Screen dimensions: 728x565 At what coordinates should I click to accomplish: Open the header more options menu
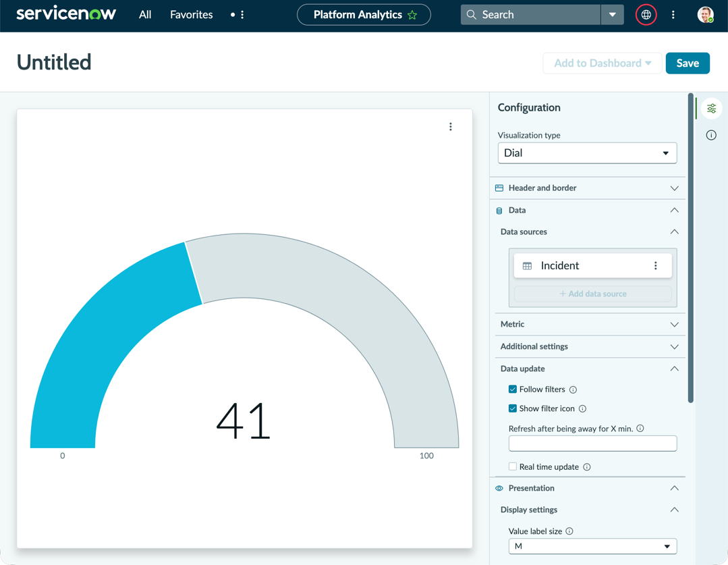click(673, 15)
